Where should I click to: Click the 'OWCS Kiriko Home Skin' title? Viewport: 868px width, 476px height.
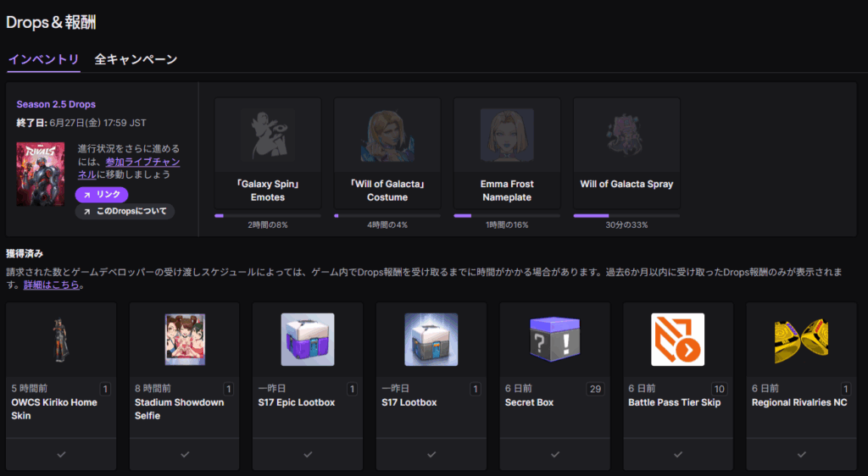click(54, 409)
